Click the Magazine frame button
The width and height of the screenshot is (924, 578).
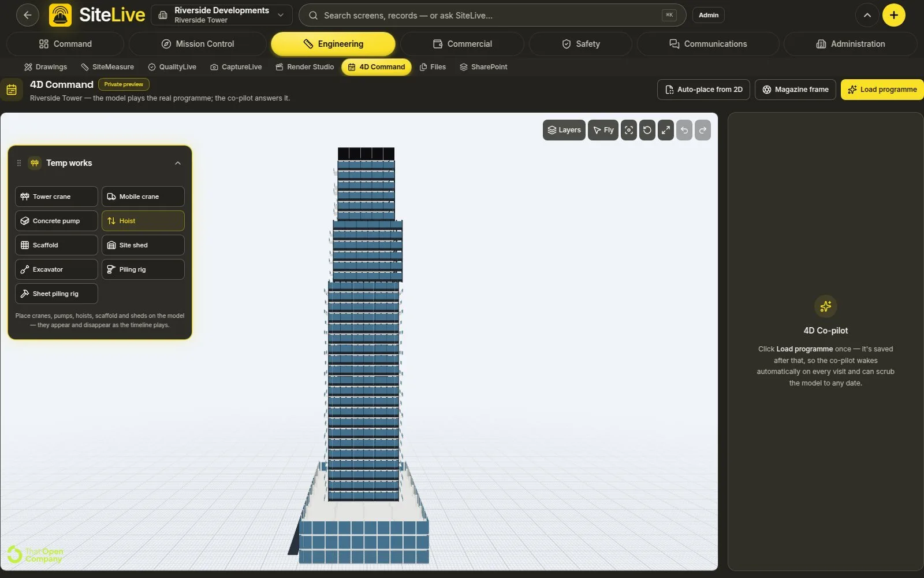[x=795, y=90]
